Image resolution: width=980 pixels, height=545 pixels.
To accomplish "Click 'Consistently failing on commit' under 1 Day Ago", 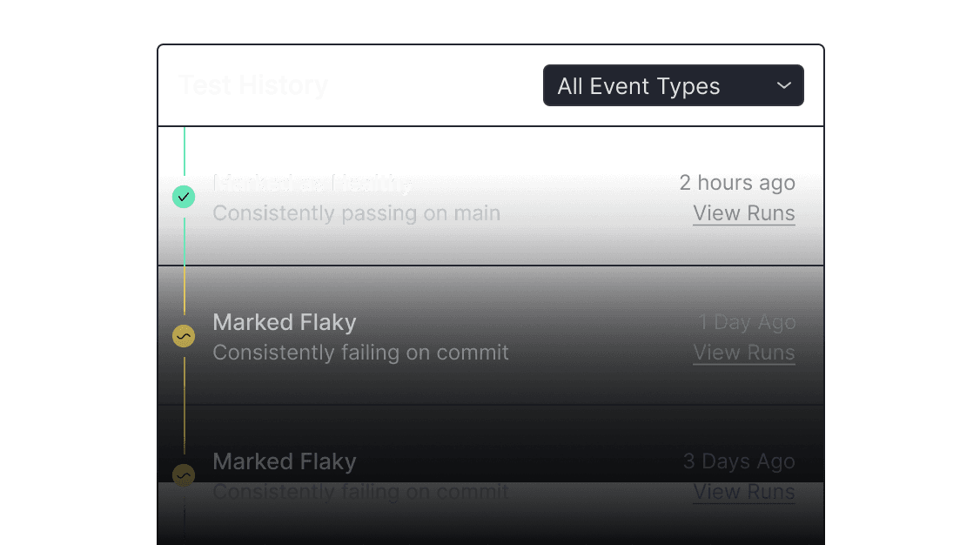I will pyautogui.click(x=360, y=353).
